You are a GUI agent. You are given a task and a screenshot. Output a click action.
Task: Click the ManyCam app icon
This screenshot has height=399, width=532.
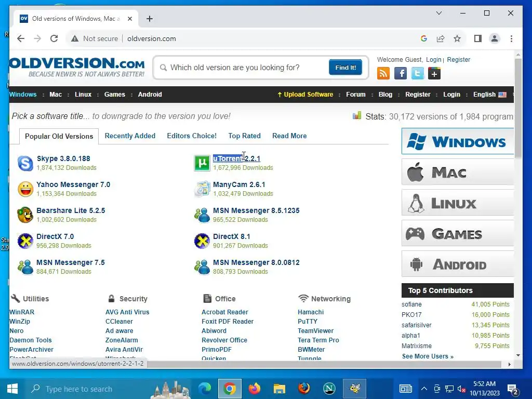pos(202,189)
